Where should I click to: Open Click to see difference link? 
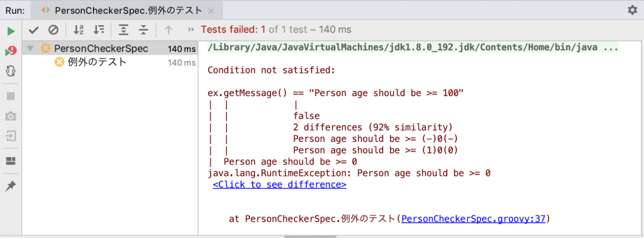[x=279, y=184]
